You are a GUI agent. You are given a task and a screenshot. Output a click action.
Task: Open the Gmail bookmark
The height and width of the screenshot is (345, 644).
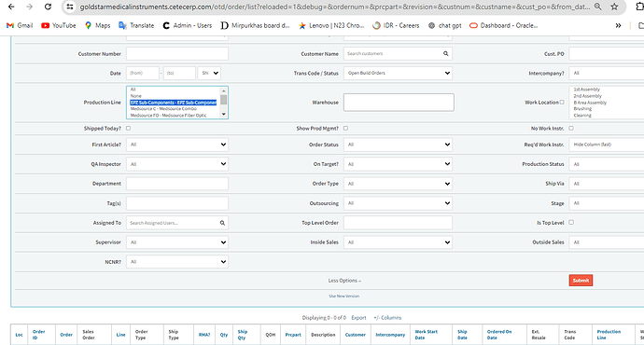click(20, 25)
